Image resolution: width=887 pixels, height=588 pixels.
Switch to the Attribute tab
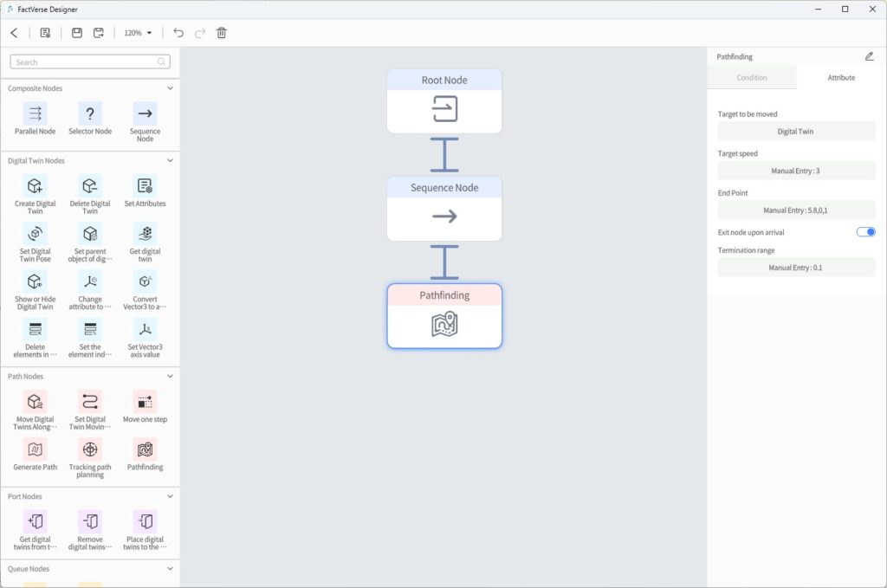pyautogui.click(x=840, y=77)
